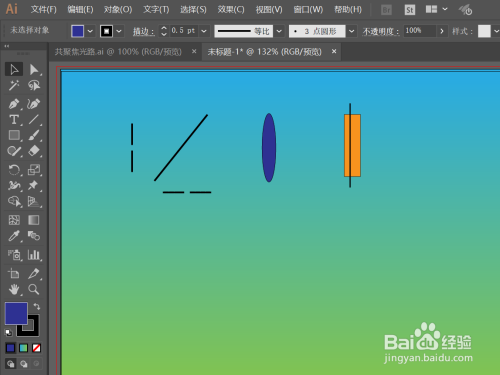
Task: Choose the Rotate tool
Action: pyautogui.click(x=14, y=170)
